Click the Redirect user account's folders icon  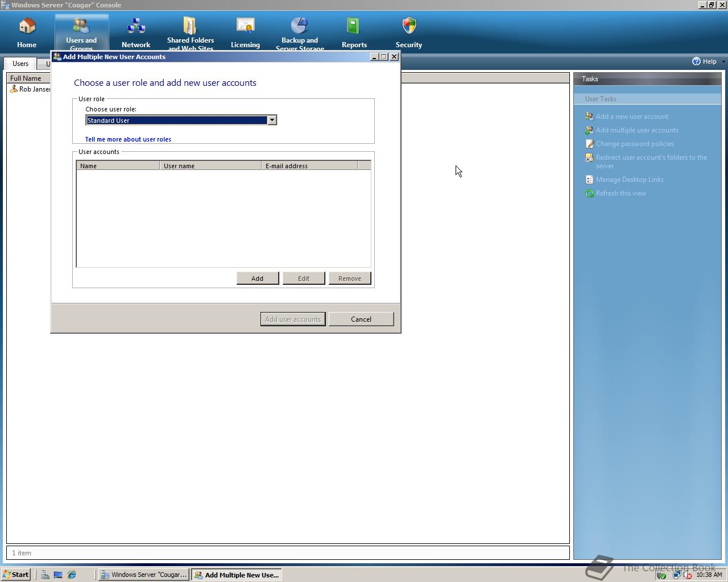(589, 157)
